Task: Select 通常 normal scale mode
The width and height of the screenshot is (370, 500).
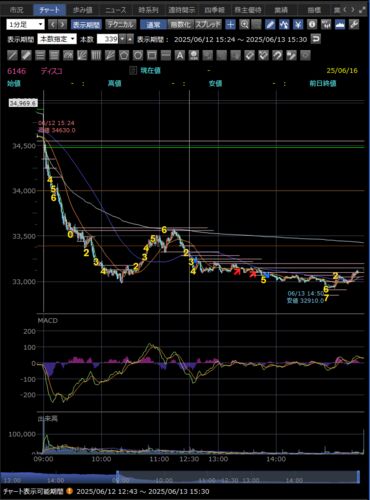Action: click(x=153, y=24)
